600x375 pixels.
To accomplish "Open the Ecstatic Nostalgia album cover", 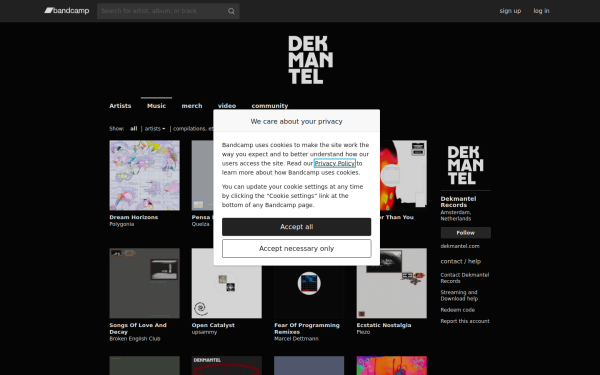I will pyautogui.click(x=391, y=292).
